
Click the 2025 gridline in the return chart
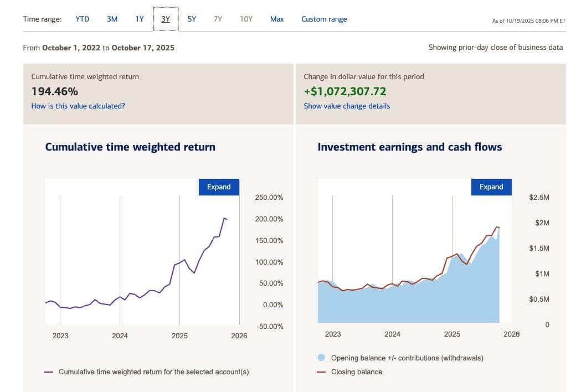(179, 249)
